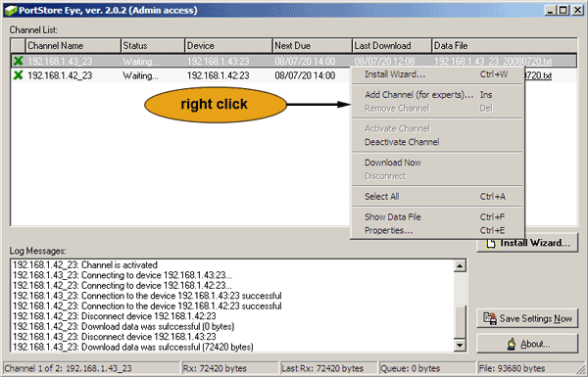Click log line ending "successful (72420 bytes)"
588x377 pixels.
point(132,347)
